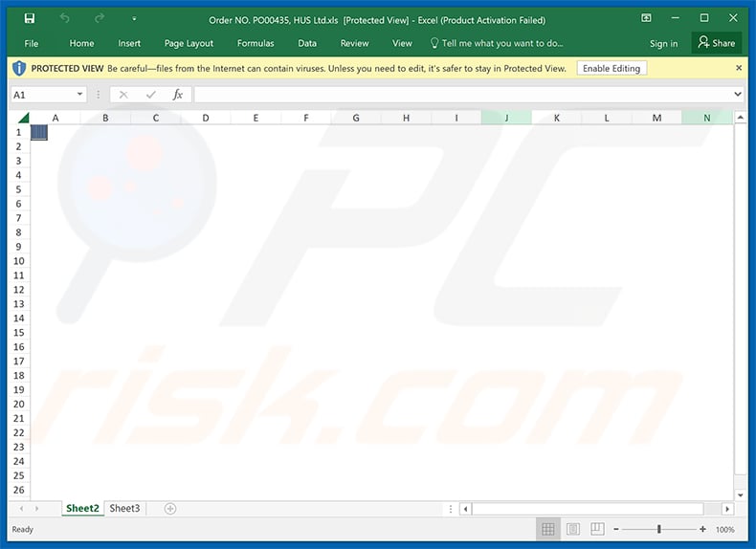756x549 pixels.
Task: Open the View tab
Action: [x=402, y=43]
